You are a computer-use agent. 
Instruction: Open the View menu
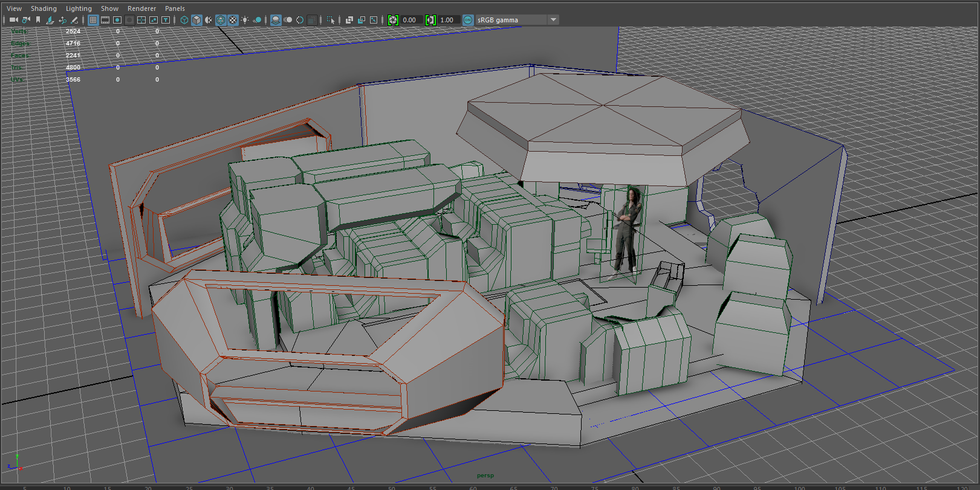point(14,8)
